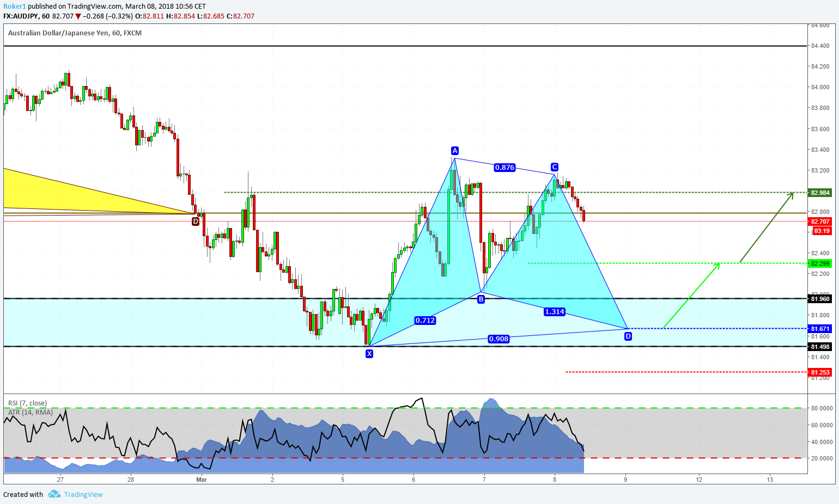Click the blue 81.671 price tag
The height and width of the screenshot is (504, 839).
[x=820, y=329]
